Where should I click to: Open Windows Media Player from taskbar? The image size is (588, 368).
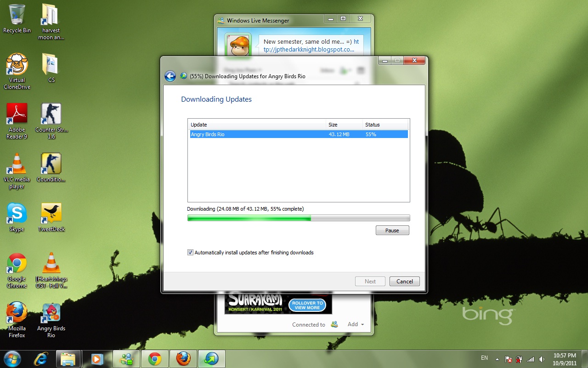[97, 358]
